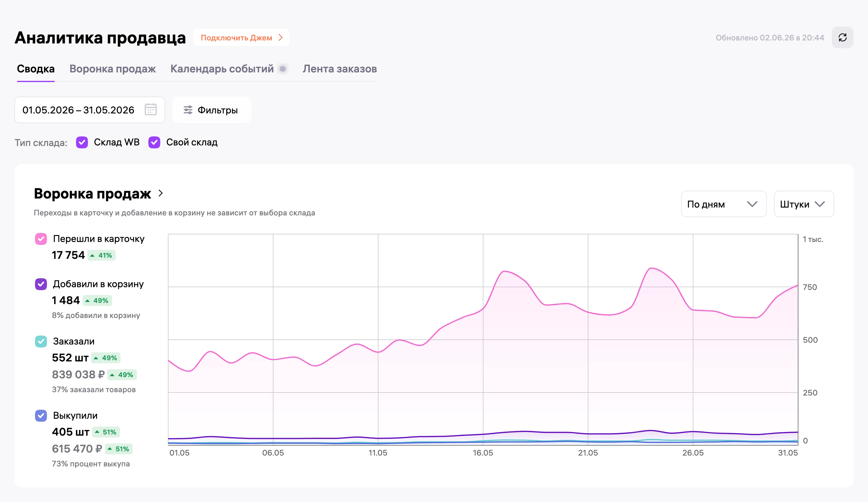
Task: Click the 1 484 cart additions value
Action: pyautogui.click(x=66, y=301)
